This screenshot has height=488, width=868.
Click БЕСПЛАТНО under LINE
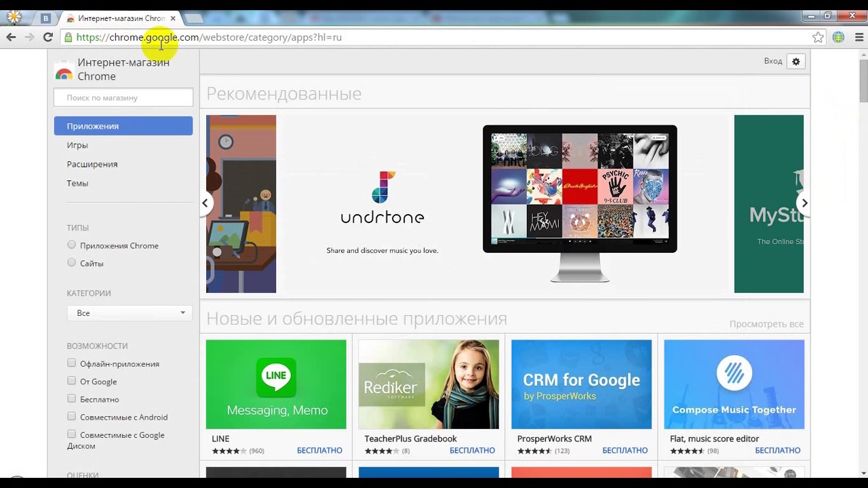(319, 451)
